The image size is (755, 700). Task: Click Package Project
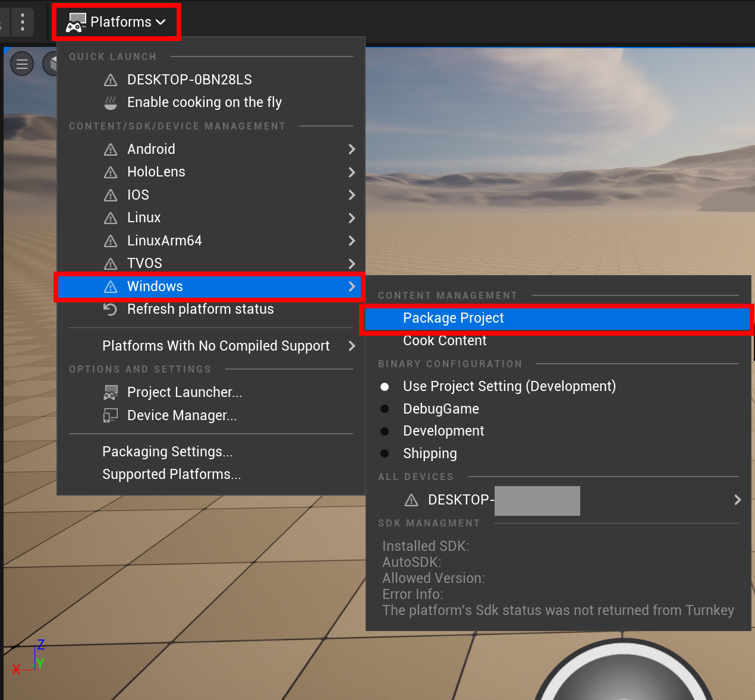(x=453, y=318)
